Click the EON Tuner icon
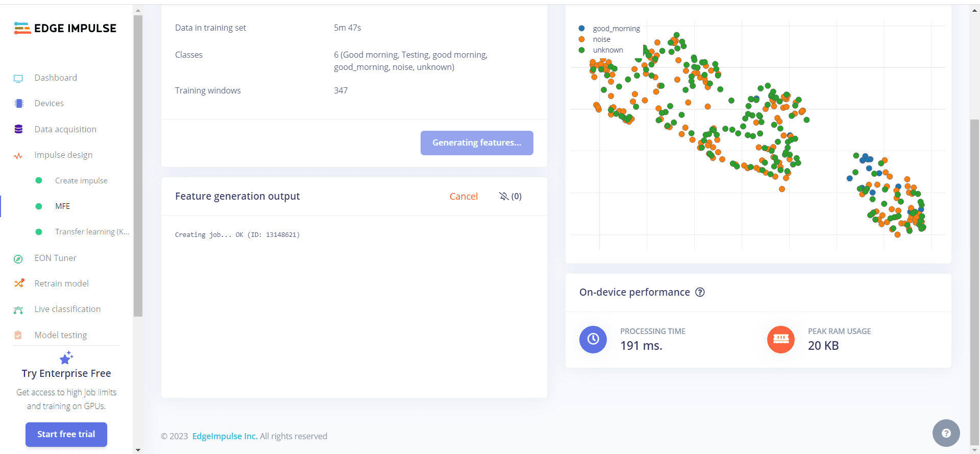Screen dimensions: 980x454 pos(18,258)
